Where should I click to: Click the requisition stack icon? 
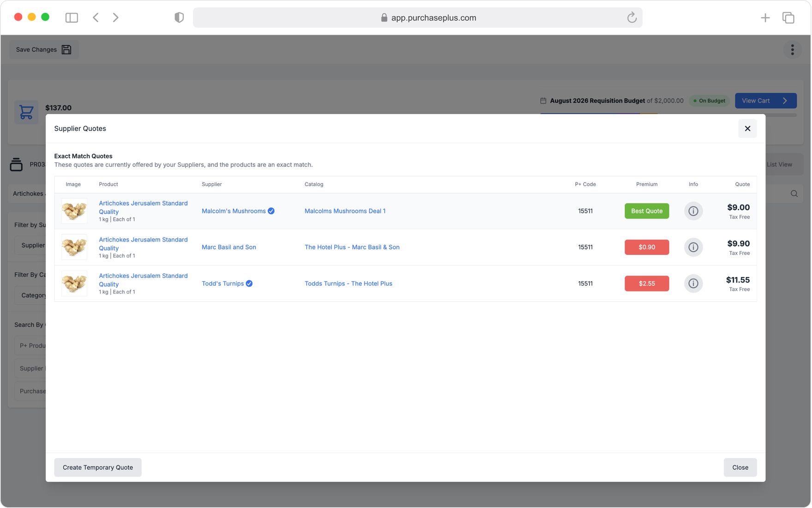click(x=16, y=164)
